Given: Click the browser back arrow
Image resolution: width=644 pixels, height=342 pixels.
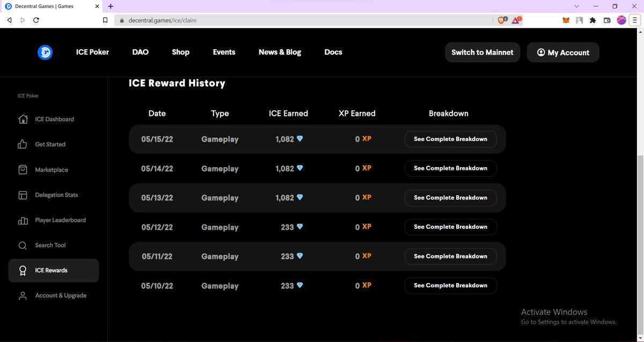Looking at the screenshot, I should [9, 20].
